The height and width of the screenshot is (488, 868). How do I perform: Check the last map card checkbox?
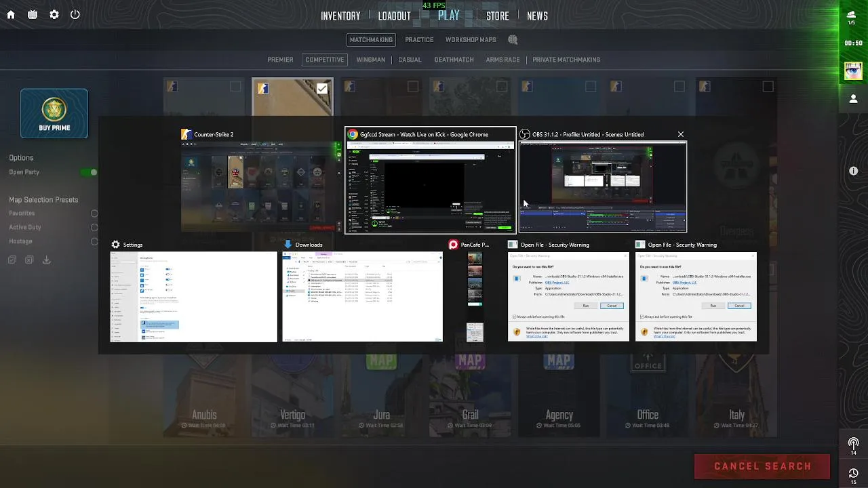768,86
